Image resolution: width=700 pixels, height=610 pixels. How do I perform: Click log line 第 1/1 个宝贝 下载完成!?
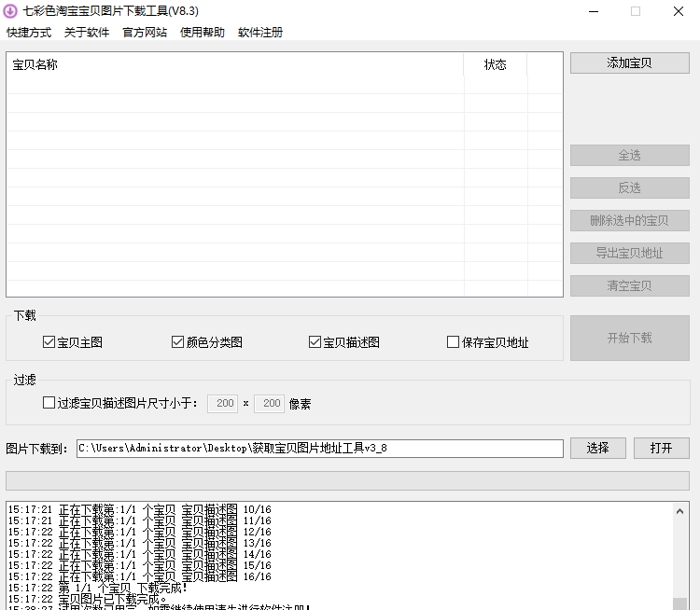98,588
